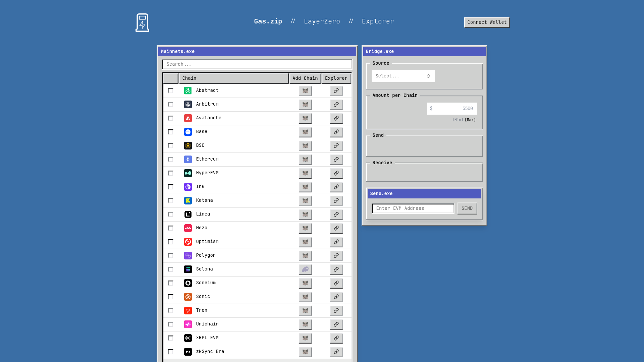Open Abstract explorer link icon
The image size is (644, 362).
(336, 91)
